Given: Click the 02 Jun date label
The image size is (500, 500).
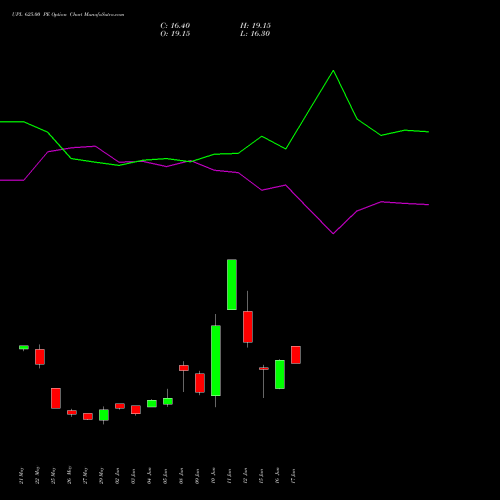Looking at the screenshot, I should tap(118, 476).
